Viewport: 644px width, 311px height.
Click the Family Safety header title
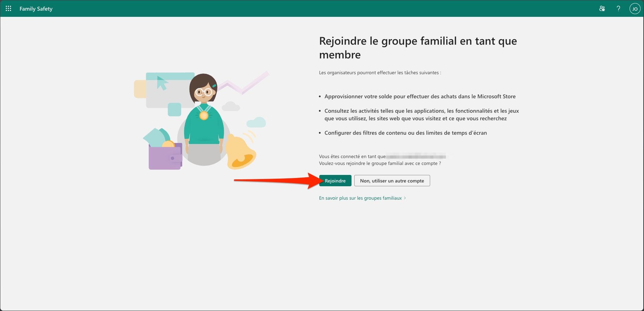(x=36, y=9)
